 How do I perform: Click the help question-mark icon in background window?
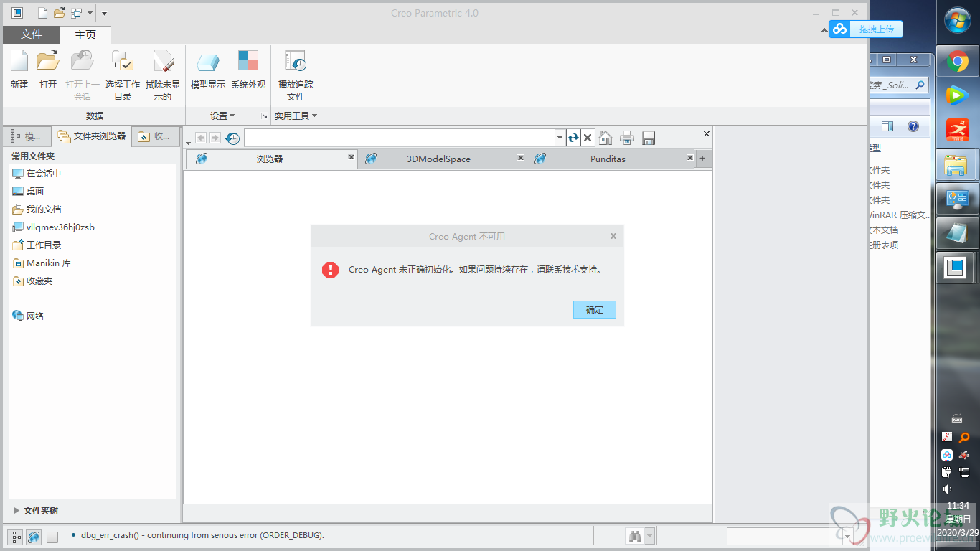click(913, 126)
